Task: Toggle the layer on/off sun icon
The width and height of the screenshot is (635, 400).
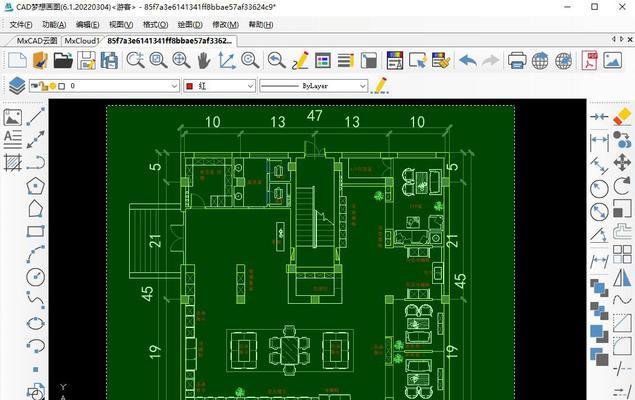Action: [x=53, y=86]
